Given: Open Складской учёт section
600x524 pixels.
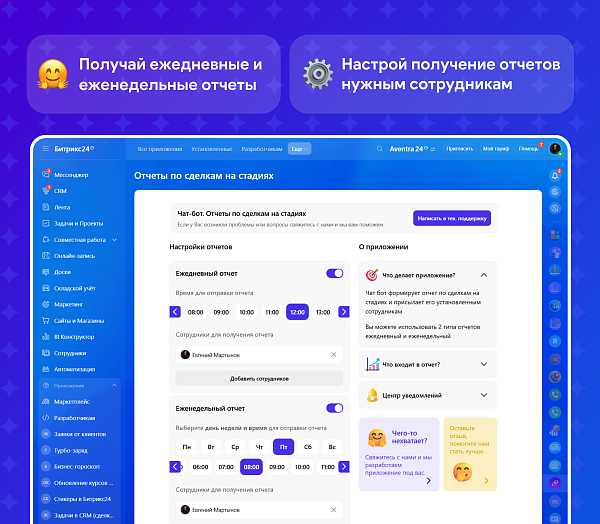Looking at the screenshot, I should pyautogui.click(x=74, y=288).
